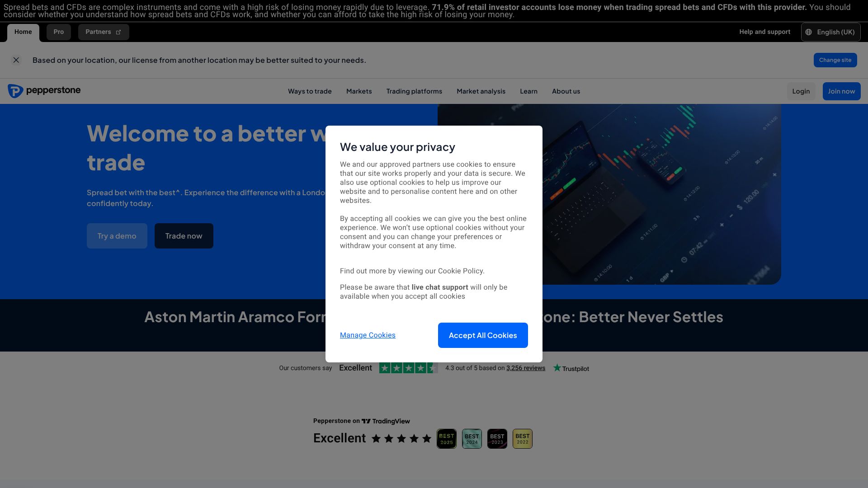Dismiss the location banner with X icon

tap(16, 60)
